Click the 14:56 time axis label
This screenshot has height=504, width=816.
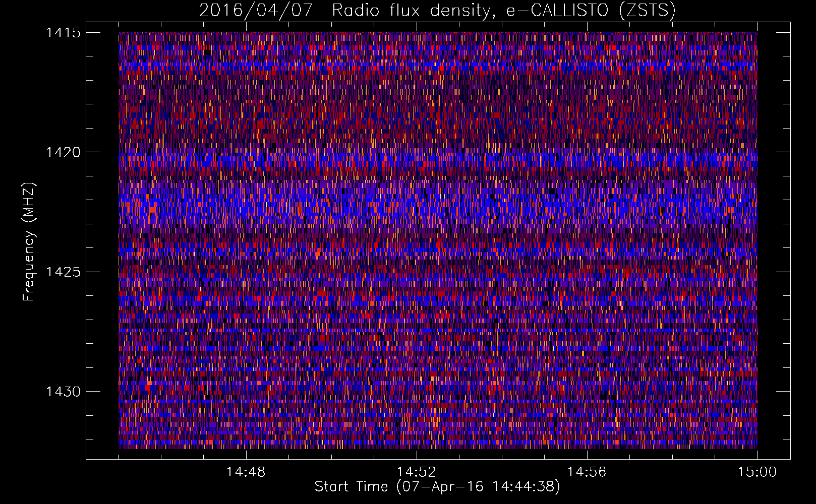tap(587, 472)
